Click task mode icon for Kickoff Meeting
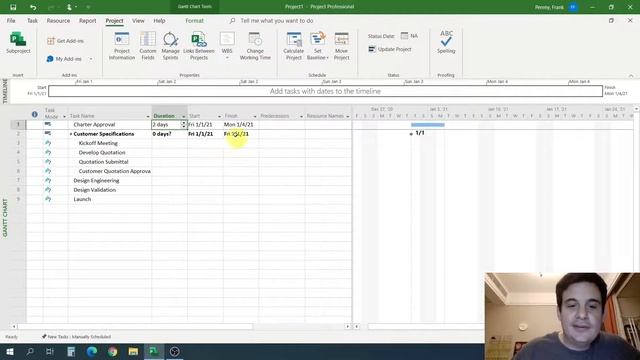640x360 pixels. pyautogui.click(x=48, y=143)
